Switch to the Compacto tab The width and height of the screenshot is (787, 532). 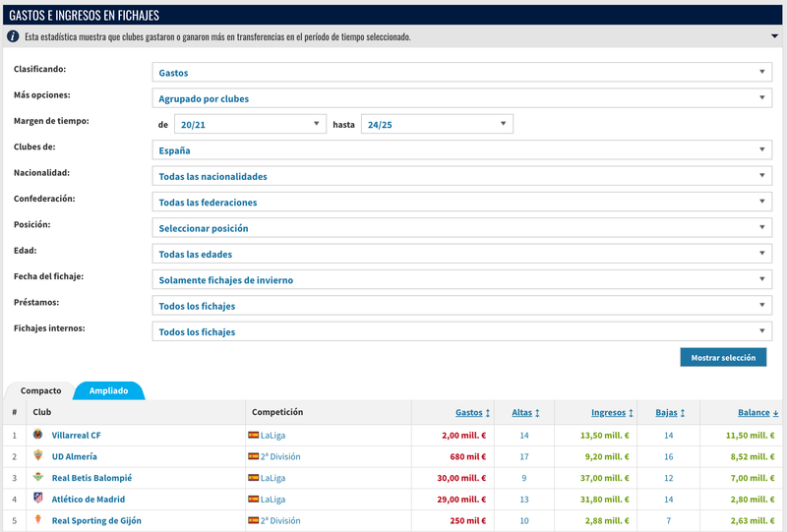click(40, 390)
